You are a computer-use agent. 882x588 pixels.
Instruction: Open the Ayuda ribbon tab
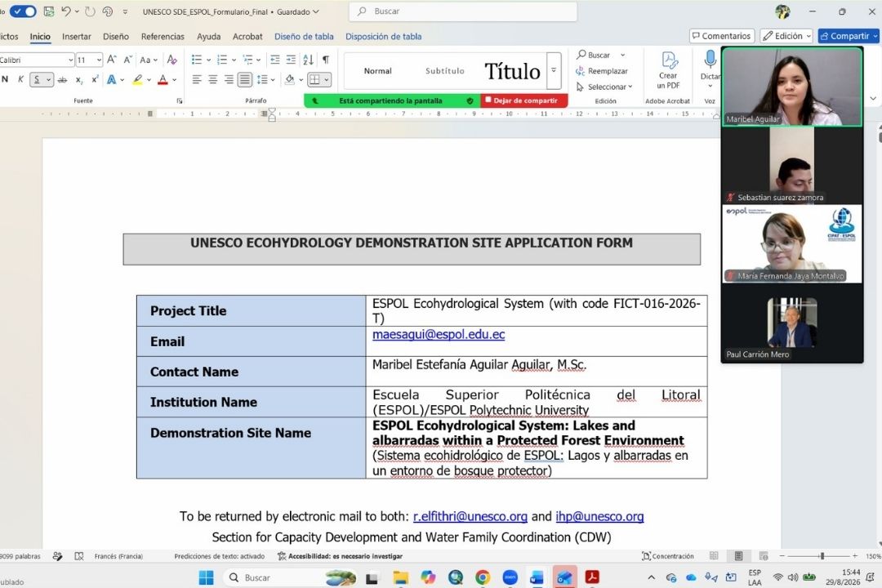click(209, 37)
